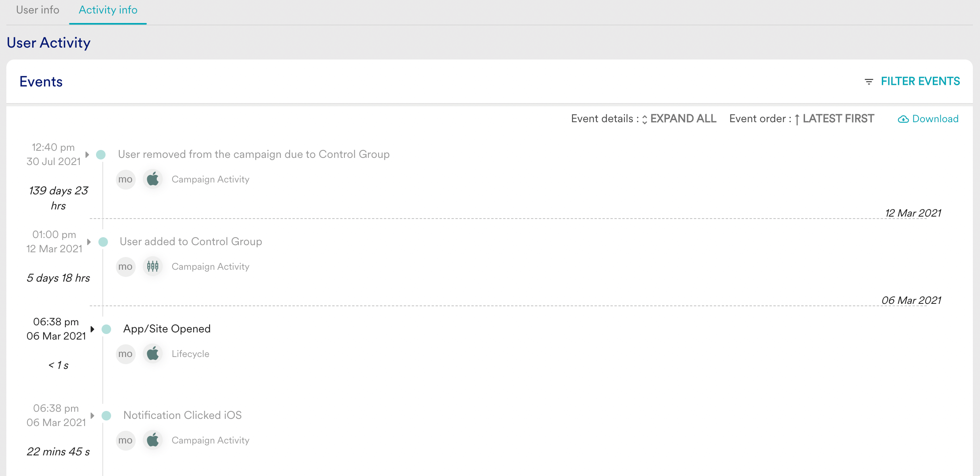Click the timeline dot for Notification Clicked iOS

tap(106, 415)
